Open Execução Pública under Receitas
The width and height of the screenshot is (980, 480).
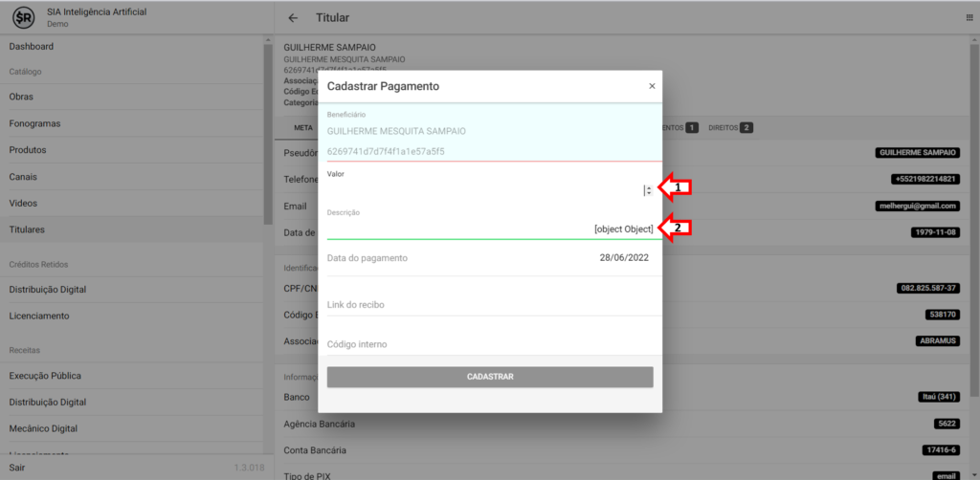(x=45, y=376)
